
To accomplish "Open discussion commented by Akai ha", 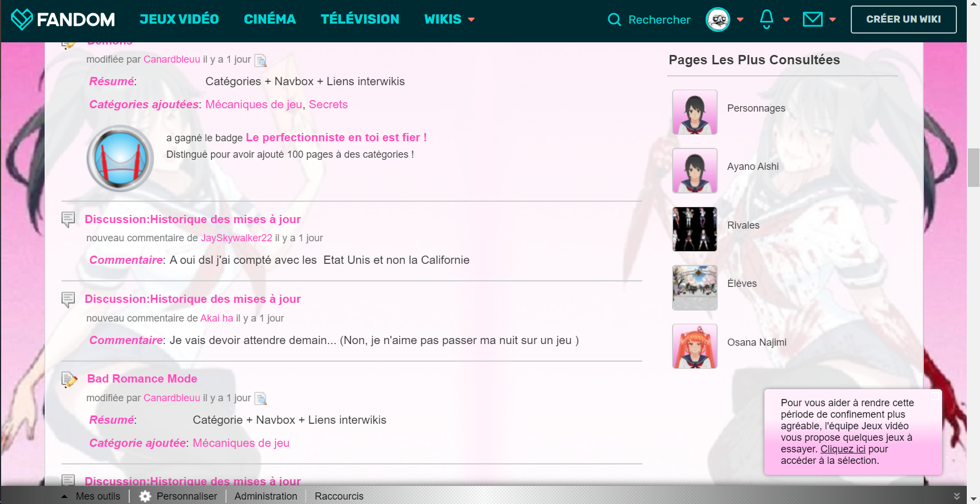I will (x=192, y=299).
